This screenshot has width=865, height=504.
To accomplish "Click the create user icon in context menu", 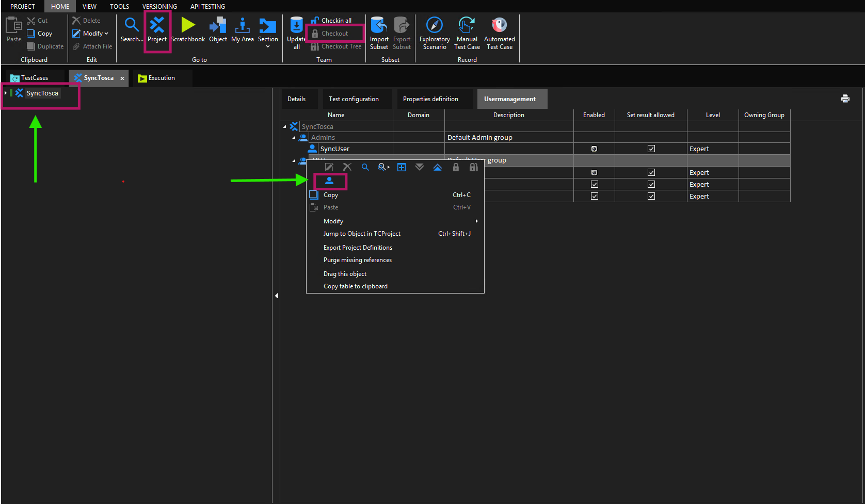I will (x=329, y=181).
